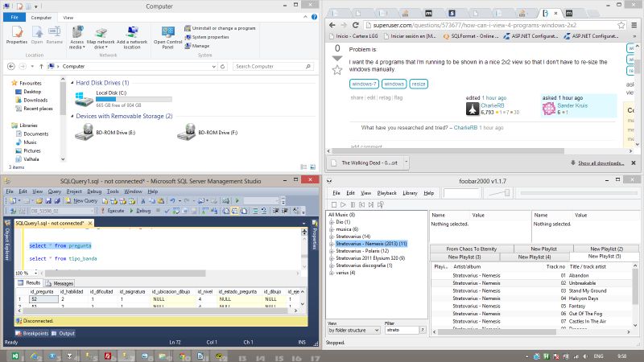This screenshot has width=644, height=362.
Task: Select Local Disk (C:)
Action: coord(123,99)
